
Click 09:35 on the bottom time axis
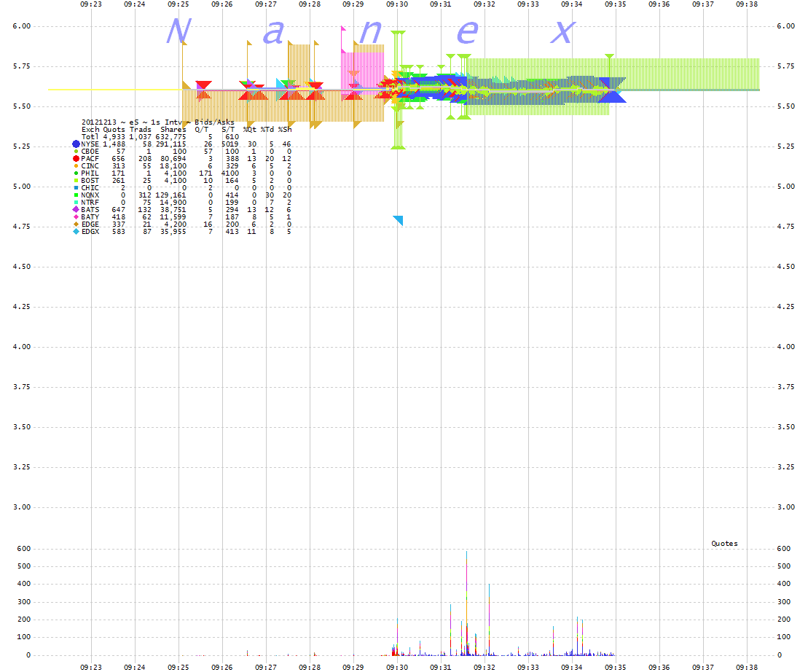coord(615,668)
